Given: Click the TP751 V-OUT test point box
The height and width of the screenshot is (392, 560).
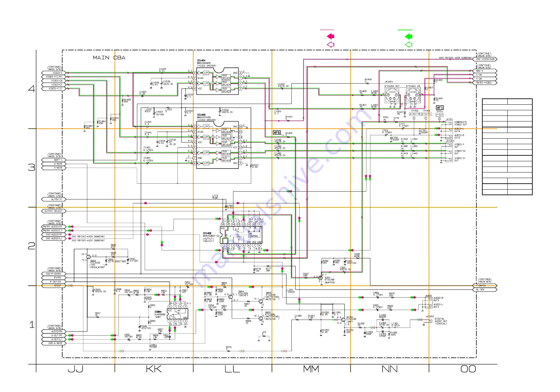Looking at the screenshot, I should pyautogui.click(x=440, y=115).
